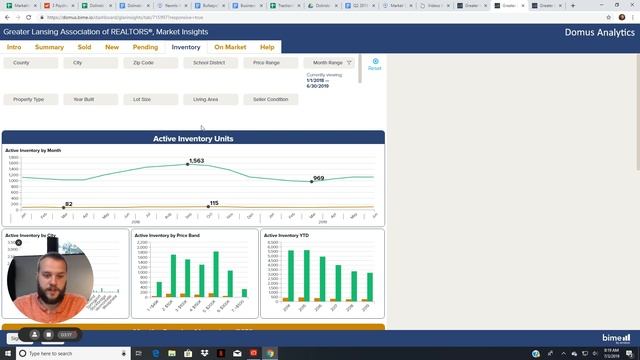Show hidden system tray icons
640x360 pixels.
(x=563, y=353)
